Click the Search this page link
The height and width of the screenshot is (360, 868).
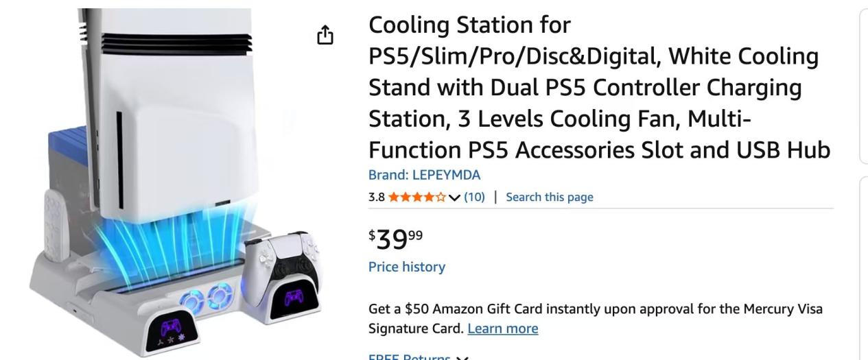(x=549, y=197)
